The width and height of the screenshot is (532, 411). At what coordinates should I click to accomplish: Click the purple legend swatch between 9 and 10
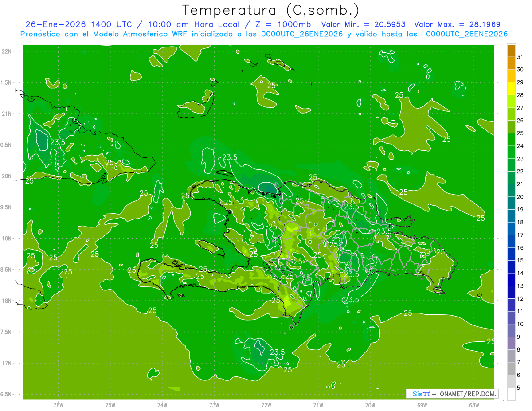[x=511, y=330]
